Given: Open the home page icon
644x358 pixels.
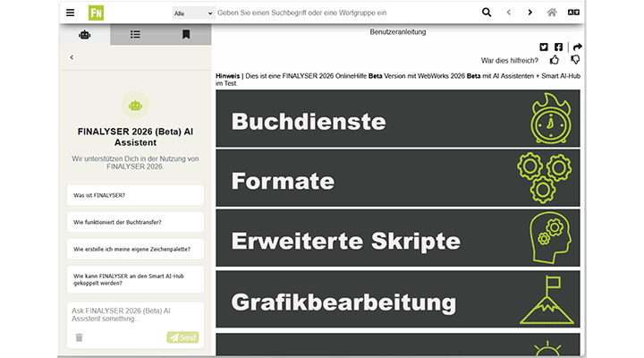Looking at the screenshot, I should pyautogui.click(x=552, y=13).
